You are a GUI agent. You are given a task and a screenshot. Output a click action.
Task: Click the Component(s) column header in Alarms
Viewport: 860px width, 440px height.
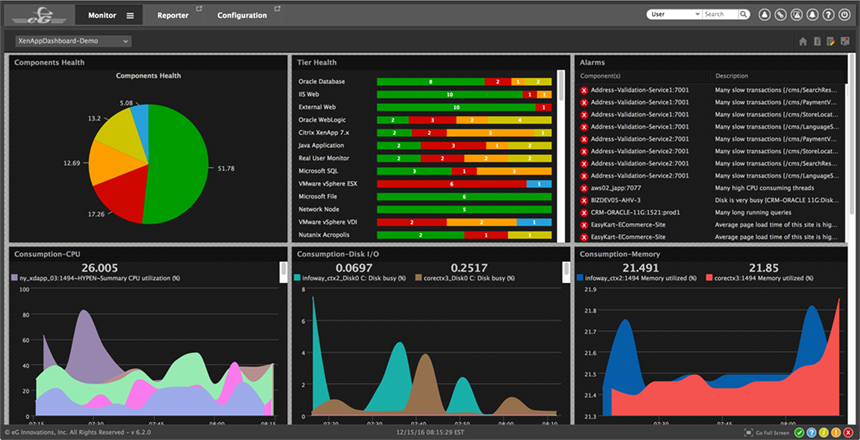(600, 76)
